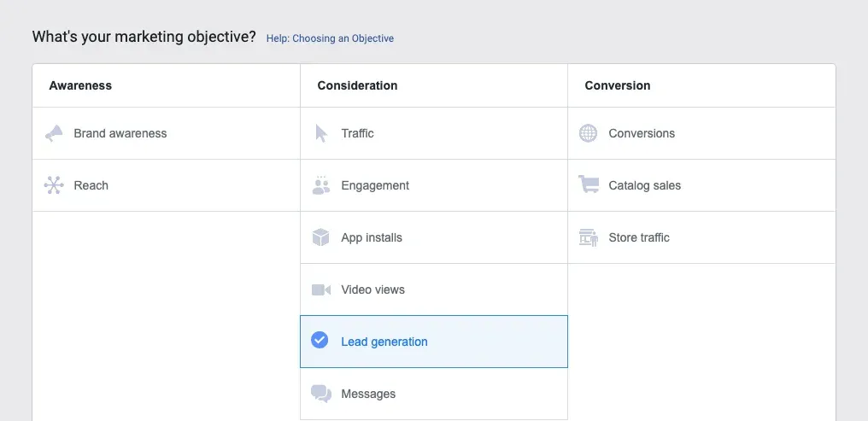
Task: Click the Traffic cursor arrow icon
Action: [321, 133]
